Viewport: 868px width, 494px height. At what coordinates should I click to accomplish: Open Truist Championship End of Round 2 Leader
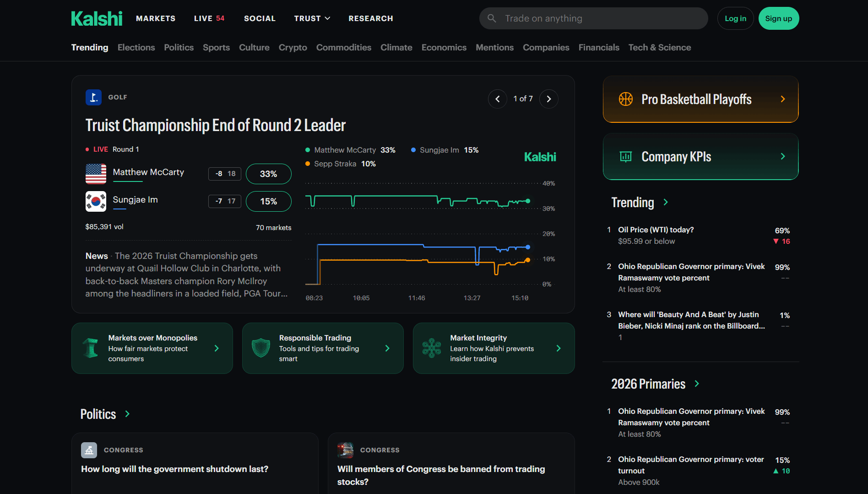tap(216, 125)
